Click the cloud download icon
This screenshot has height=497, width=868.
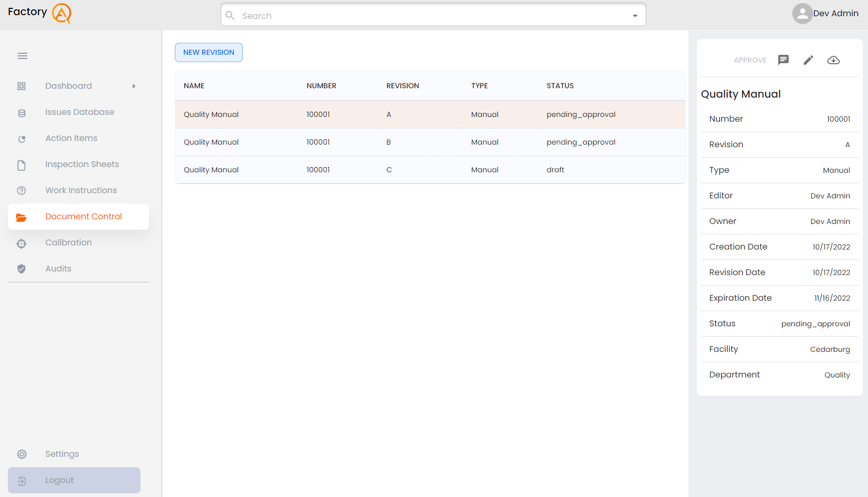tap(833, 60)
